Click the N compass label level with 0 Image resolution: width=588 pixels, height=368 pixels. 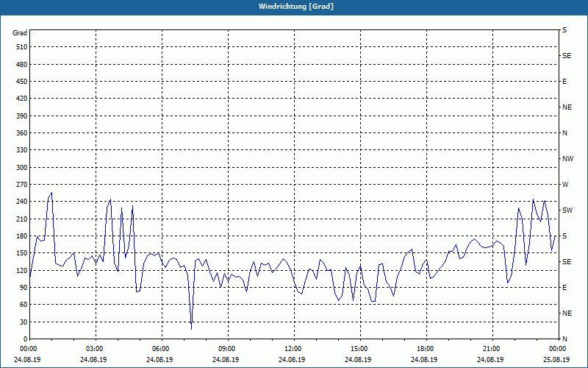564,339
